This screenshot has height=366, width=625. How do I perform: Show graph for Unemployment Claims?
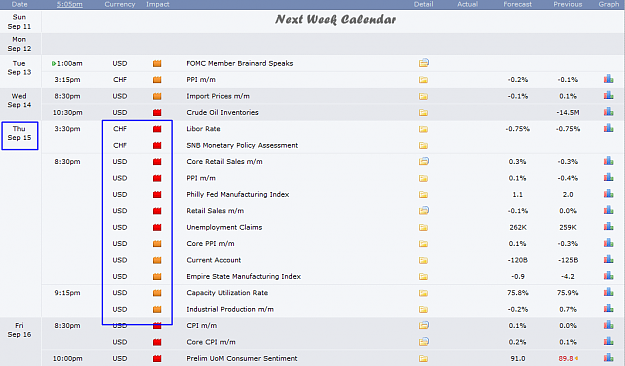coord(608,227)
